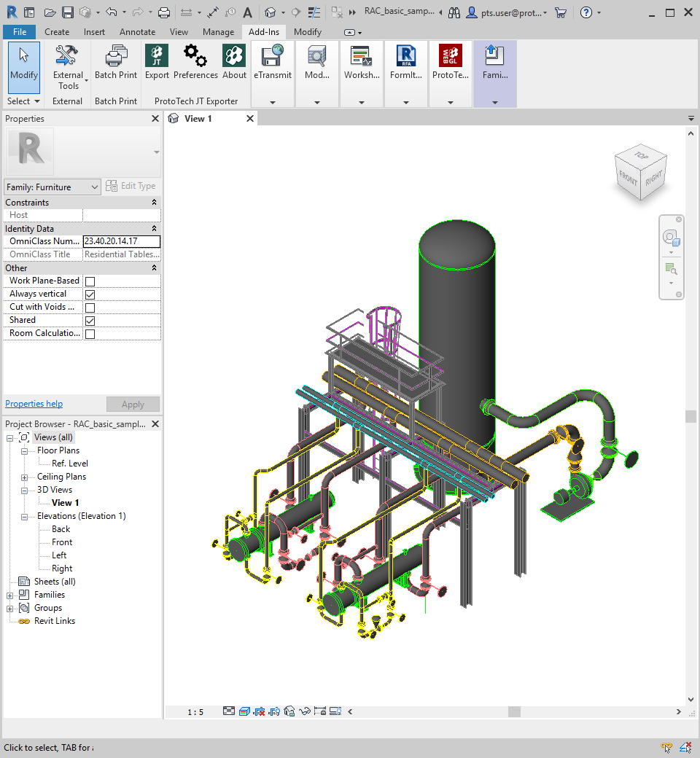Uncheck the Always vertical checkbox
The width and height of the screenshot is (700, 758).
90,294
